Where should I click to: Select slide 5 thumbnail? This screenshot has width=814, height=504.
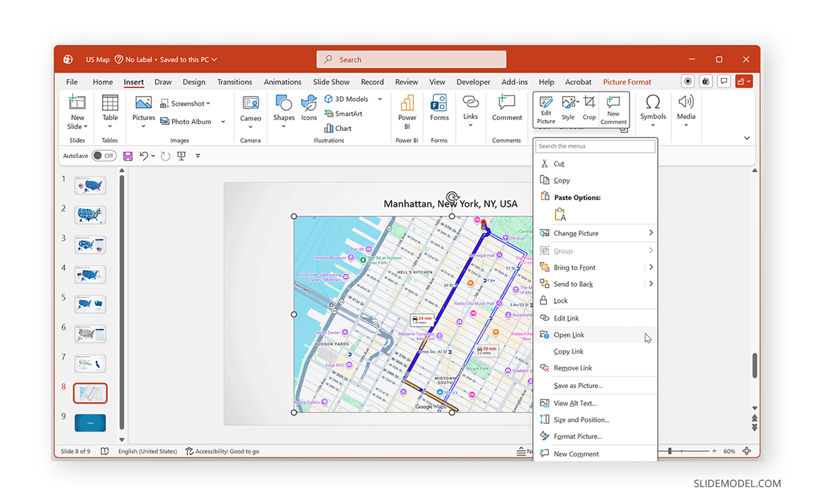[x=90, y=304]
